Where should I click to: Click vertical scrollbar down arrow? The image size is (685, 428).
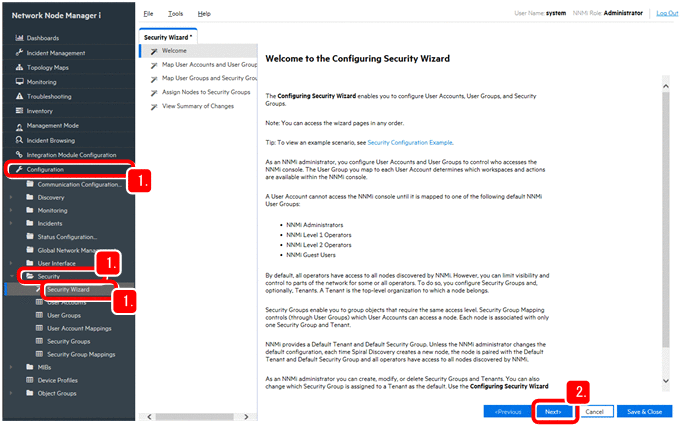coord(665,381)
